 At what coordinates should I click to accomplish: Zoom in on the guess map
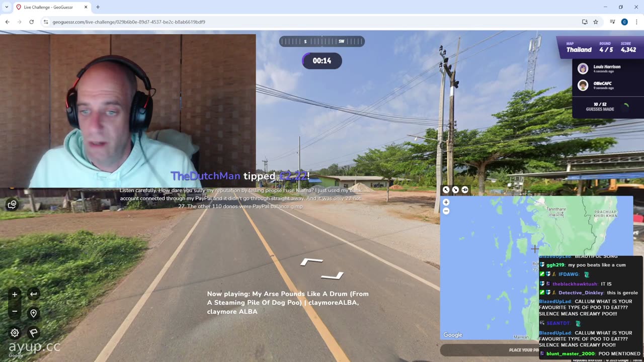tap(446, 202)
